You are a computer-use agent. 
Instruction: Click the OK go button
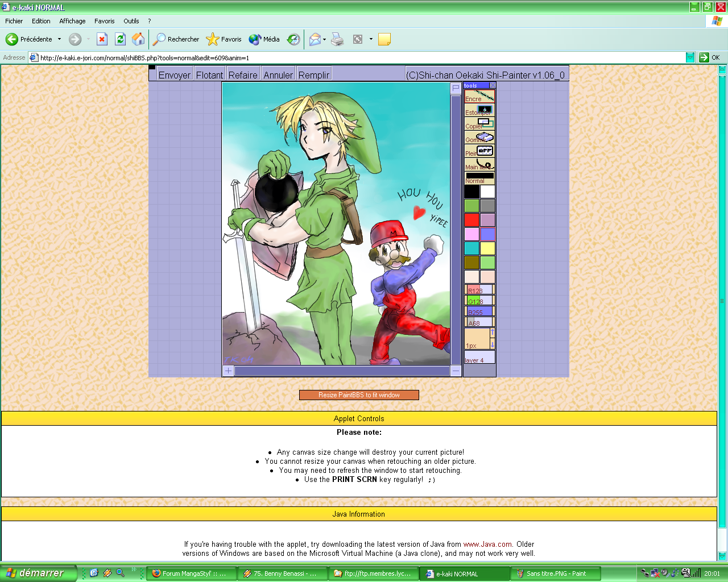coord(710,57)
